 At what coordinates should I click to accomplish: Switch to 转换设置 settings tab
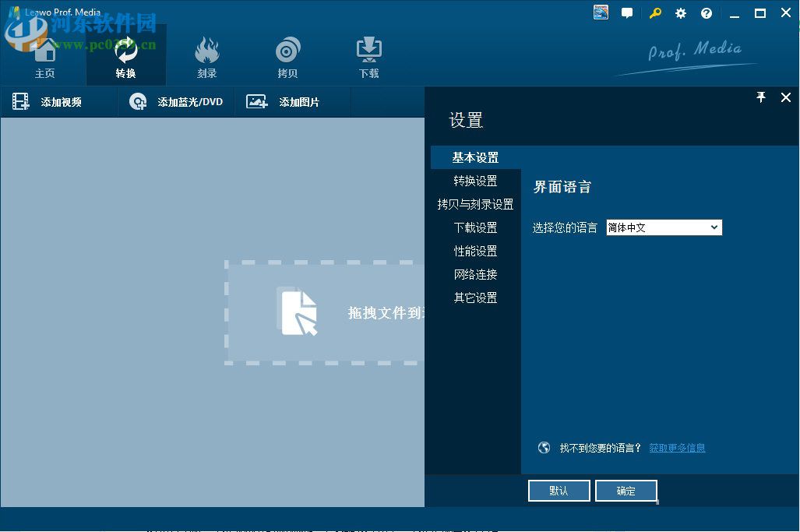[x=475, y=180]
